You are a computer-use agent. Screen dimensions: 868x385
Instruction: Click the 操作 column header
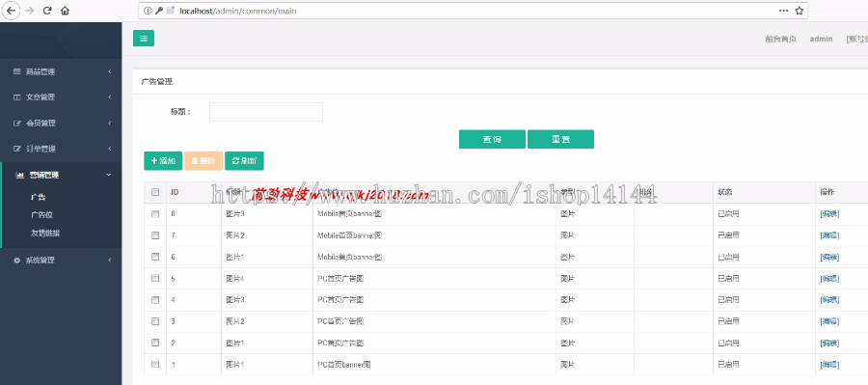(x=827, y=192)
